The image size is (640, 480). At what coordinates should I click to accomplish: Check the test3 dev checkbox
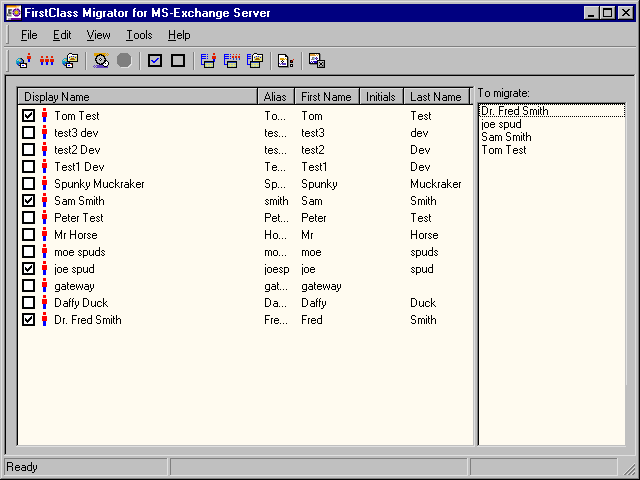coord(28,133)
